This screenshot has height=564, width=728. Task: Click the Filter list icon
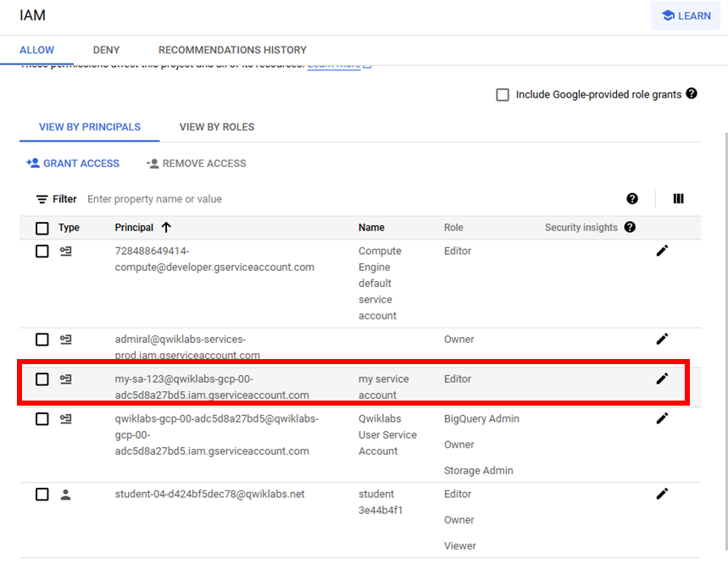pos(42,199)
